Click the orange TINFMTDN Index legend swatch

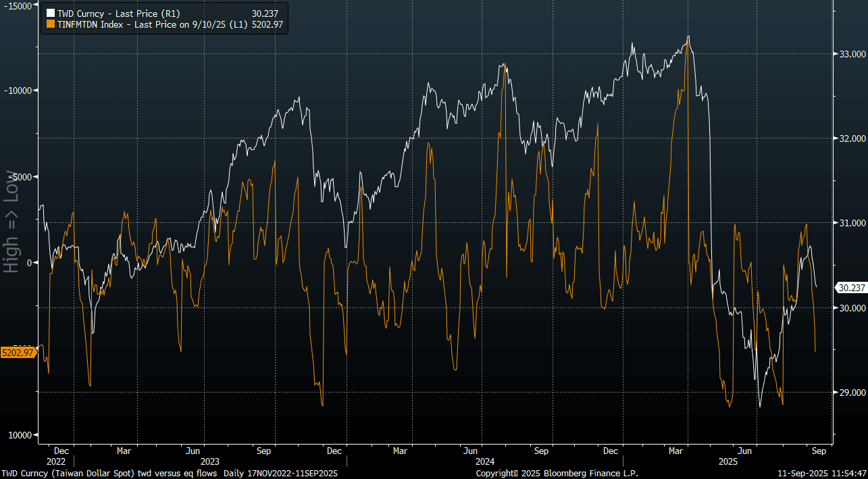point(49,24)
